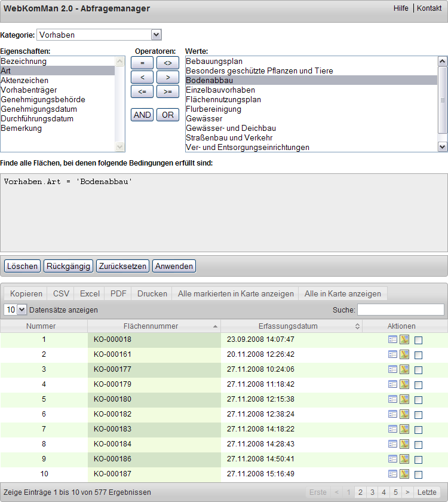Select checkbox in row KO-000180
Image resolution: width=448 pixels, height=502 pixels.
[418, 400]
